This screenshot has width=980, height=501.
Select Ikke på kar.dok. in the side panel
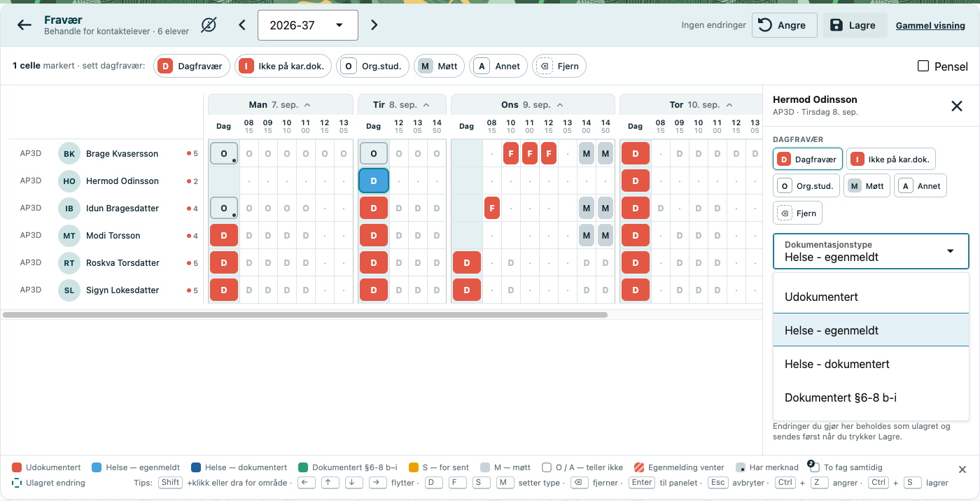(891, 159)
